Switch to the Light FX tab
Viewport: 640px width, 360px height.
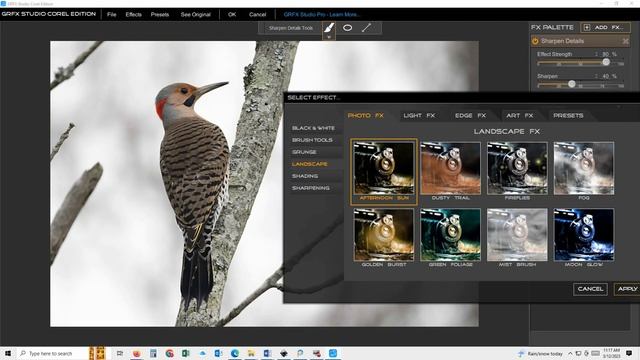(x=419, y=116)
